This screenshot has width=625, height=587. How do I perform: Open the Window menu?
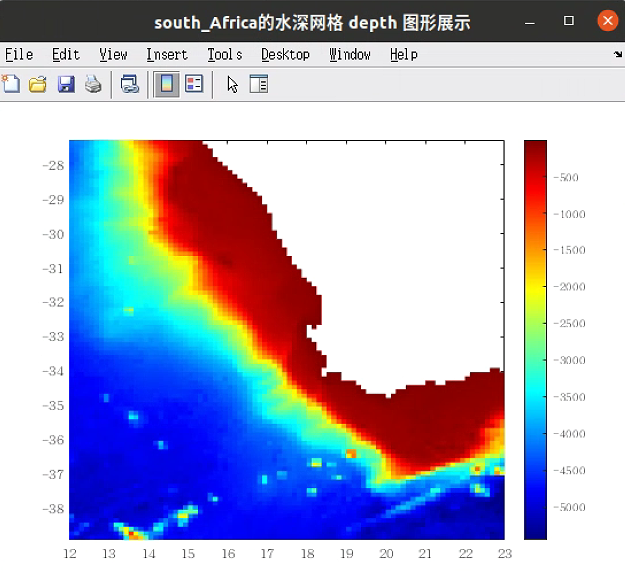(x=350, y=55)
